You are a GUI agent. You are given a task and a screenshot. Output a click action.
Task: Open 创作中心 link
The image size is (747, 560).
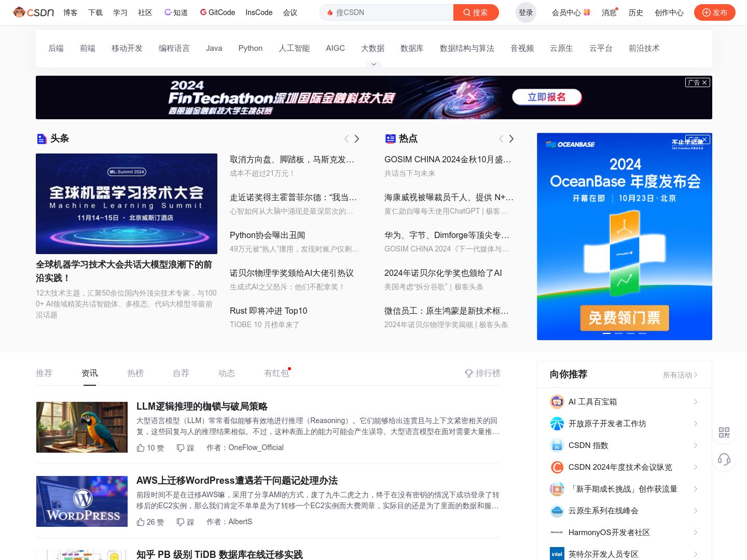tap(669, 12)
